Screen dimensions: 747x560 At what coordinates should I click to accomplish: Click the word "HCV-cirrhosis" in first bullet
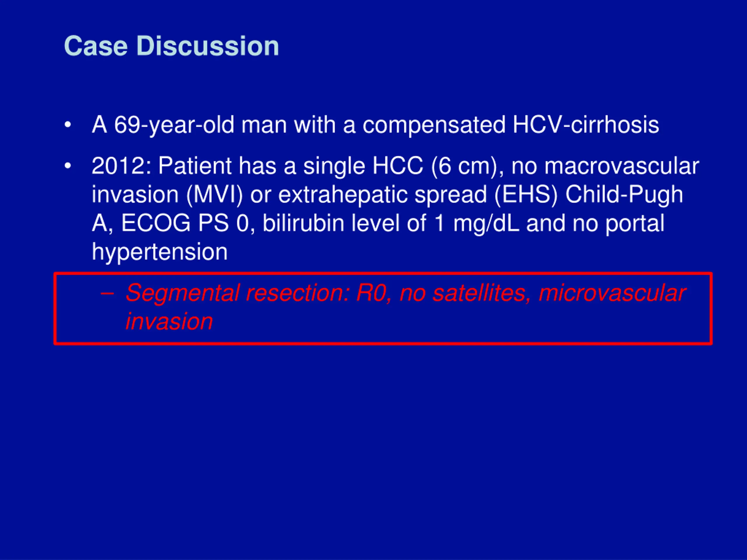point(586,125)
